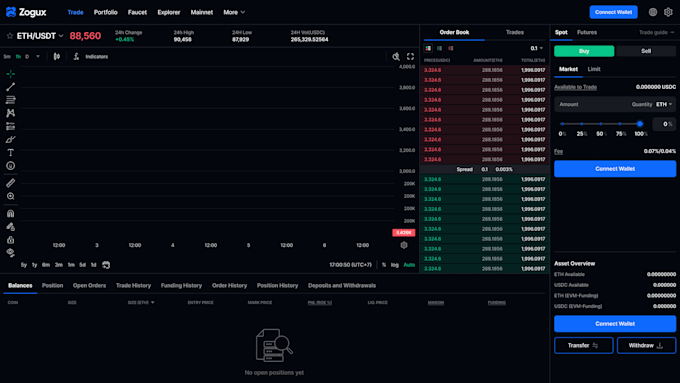Image resolution: width=680 pixels, height=383 pixels.
Task: Click the 100% slider handle
Action: (640, 124)
